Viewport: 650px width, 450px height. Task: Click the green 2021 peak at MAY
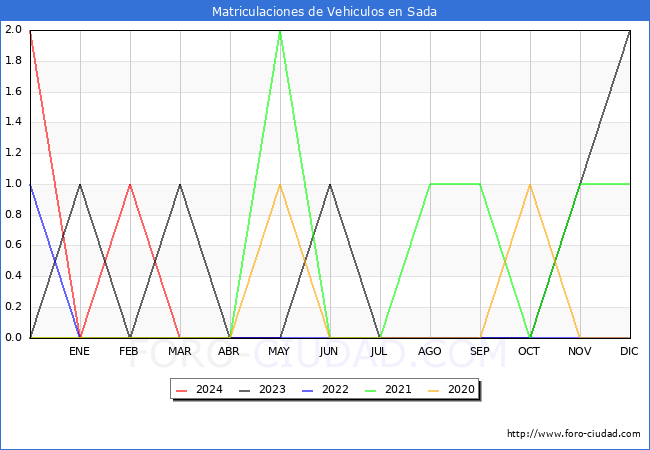pyautogui.click(x=280, y=31)
